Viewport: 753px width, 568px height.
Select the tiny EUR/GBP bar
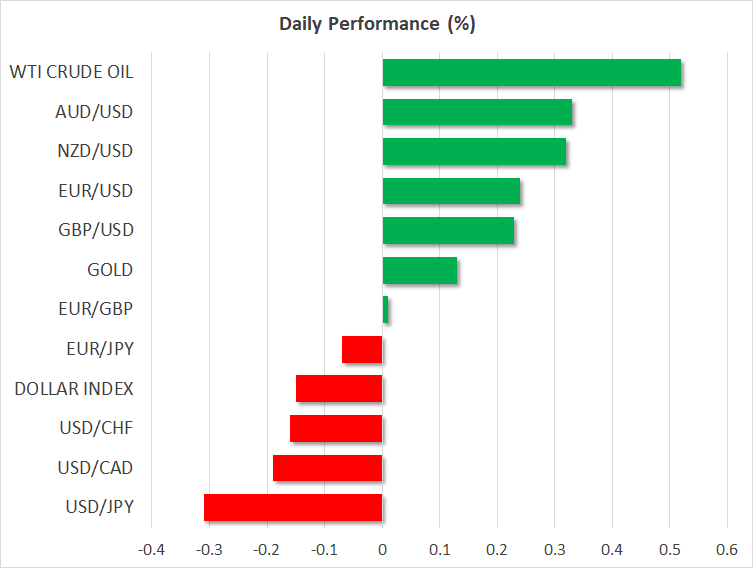tap(385, 310)
